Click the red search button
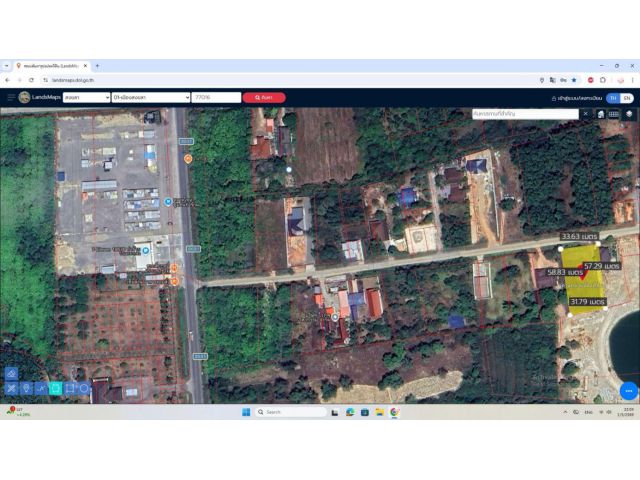This screenshot has height=480, width=640. (264, 98)
